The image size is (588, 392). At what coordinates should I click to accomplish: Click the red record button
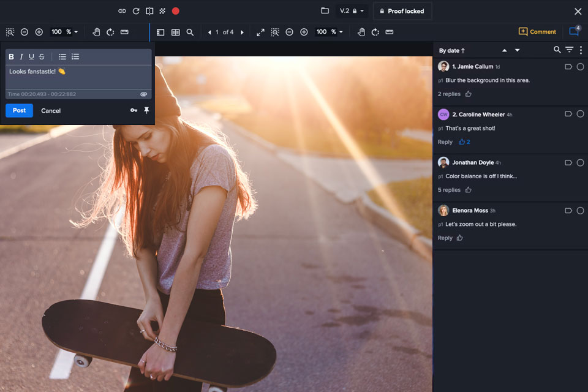[176, 11]
